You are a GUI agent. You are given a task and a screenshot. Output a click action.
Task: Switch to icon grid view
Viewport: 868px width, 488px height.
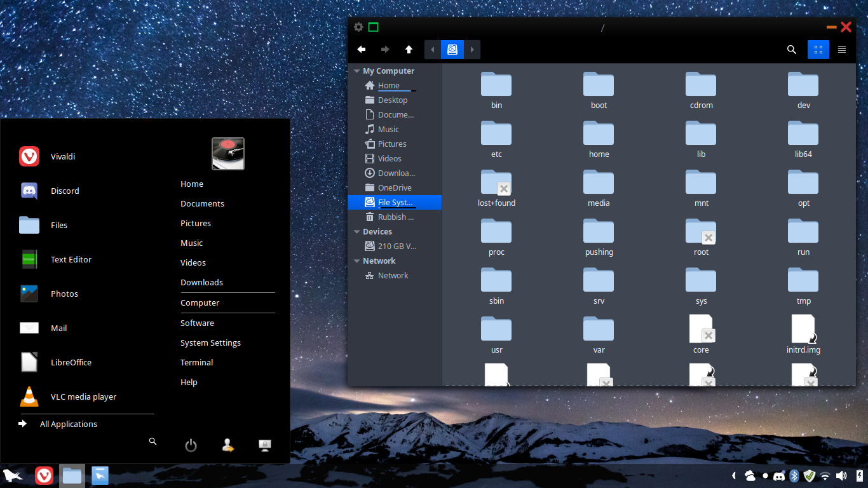818,50
